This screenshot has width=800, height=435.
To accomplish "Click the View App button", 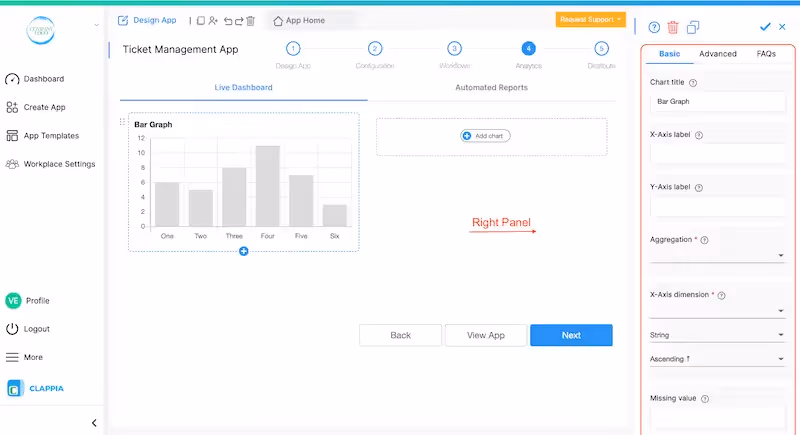I will pos(486,335).
